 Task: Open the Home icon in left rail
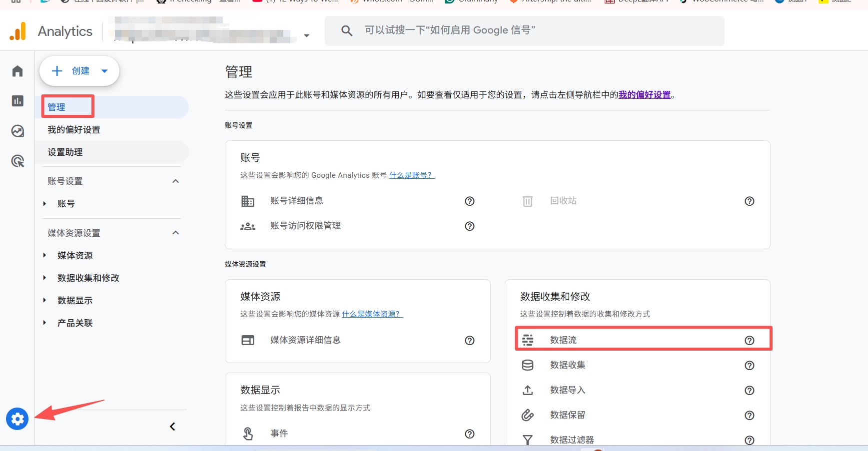17,71
